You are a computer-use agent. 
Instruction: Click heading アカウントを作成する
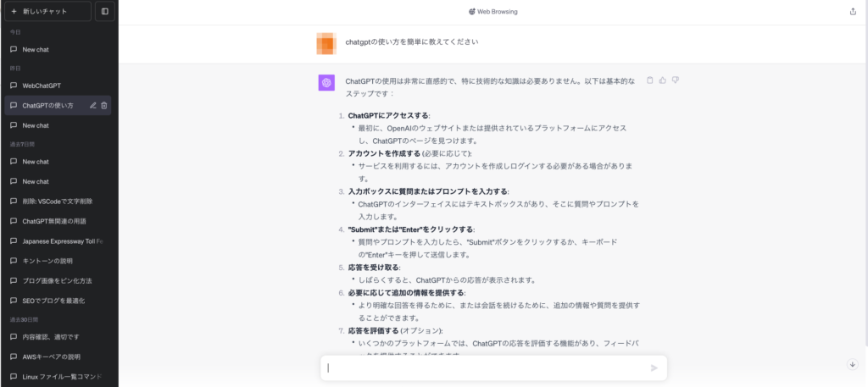tap(384, 153)
